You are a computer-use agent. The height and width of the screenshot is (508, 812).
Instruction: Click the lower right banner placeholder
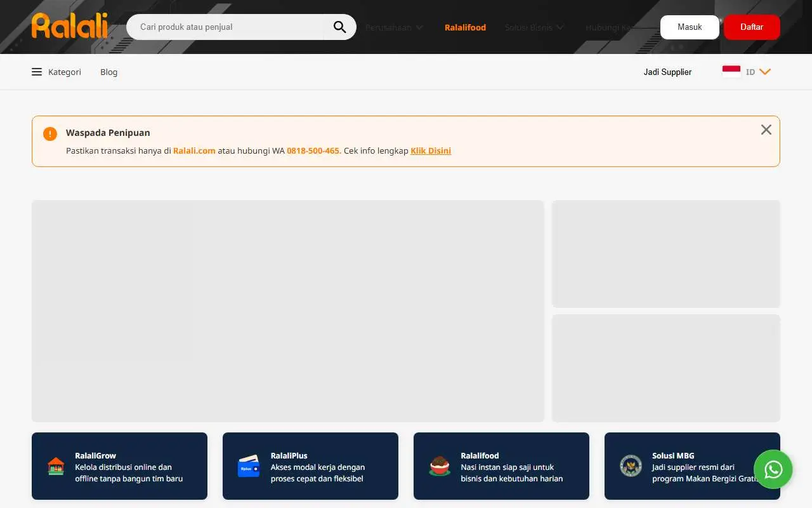[666, 368]
